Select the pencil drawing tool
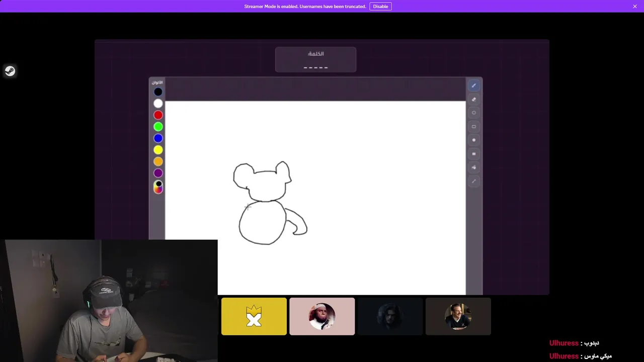 pos(473,85)
